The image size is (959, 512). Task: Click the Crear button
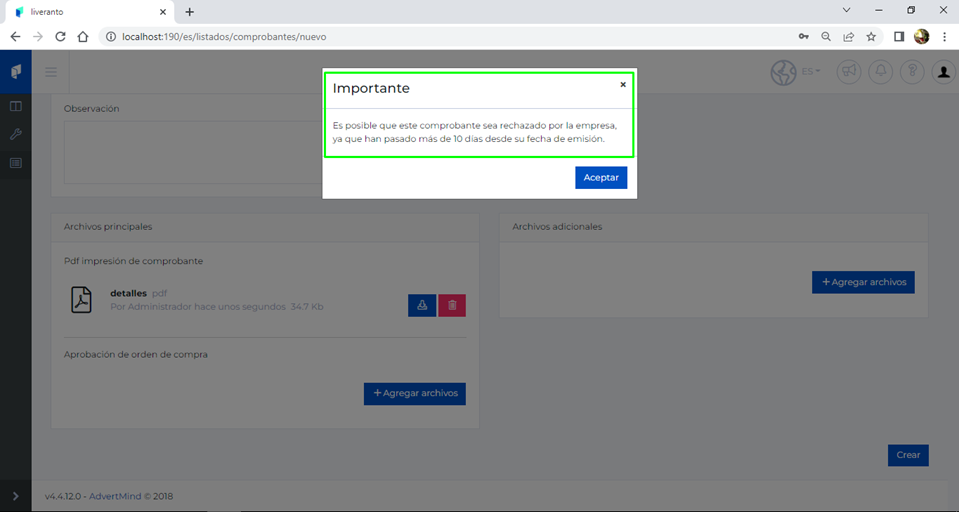tap(908, 455)
